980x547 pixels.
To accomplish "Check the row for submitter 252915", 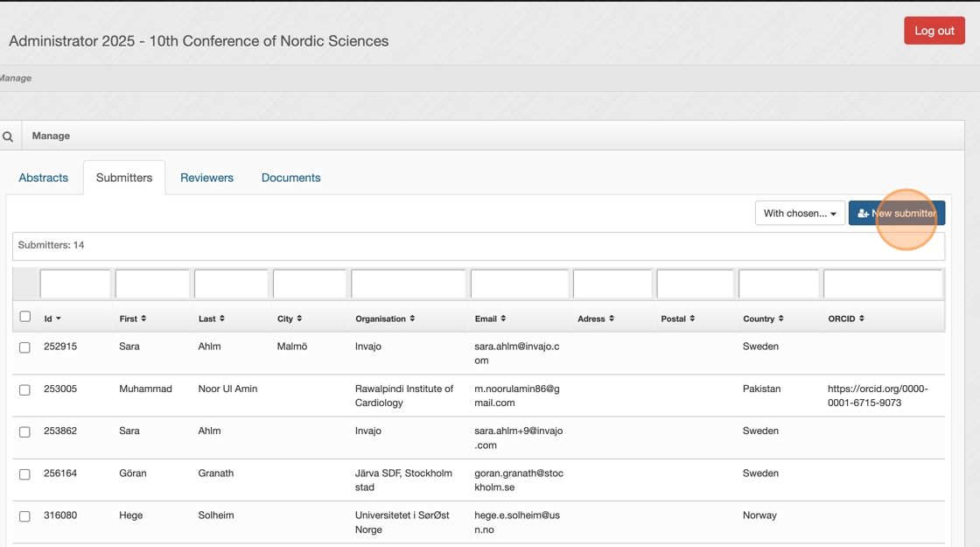I will pos(25,347).
